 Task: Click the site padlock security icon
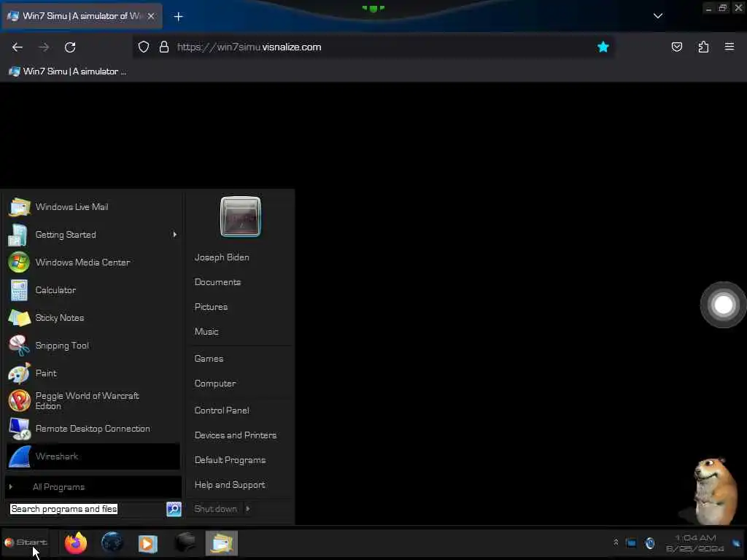(x=164, y=47)
